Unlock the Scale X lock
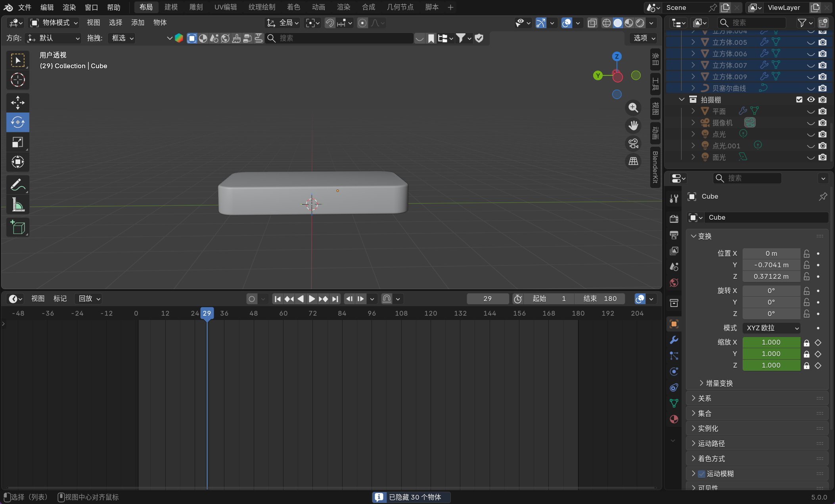This screenshot has width=835, height=504. (x=806, y=343)
